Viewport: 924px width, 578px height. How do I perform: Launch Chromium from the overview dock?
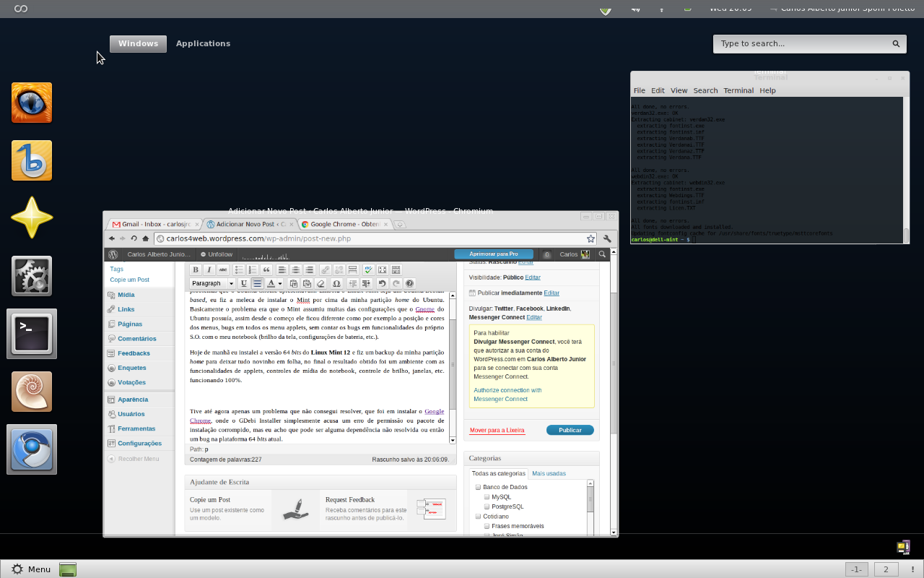tap(32, 449)
